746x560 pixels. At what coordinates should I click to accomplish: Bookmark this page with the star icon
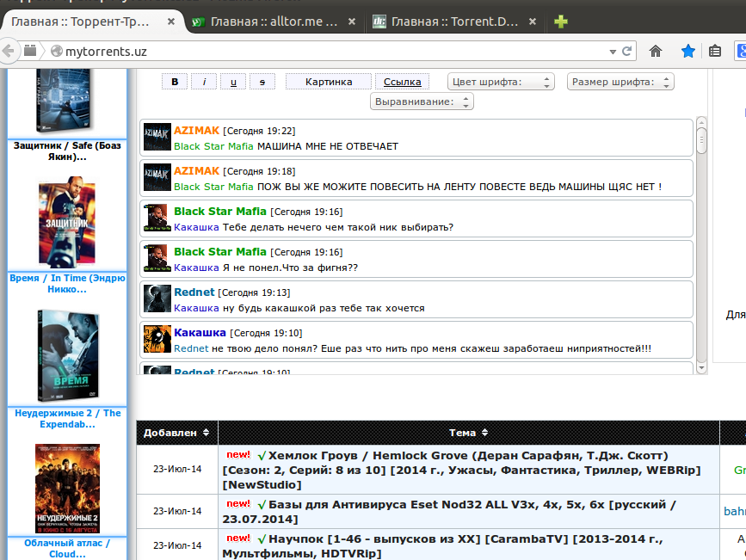(x=687, y=52)
